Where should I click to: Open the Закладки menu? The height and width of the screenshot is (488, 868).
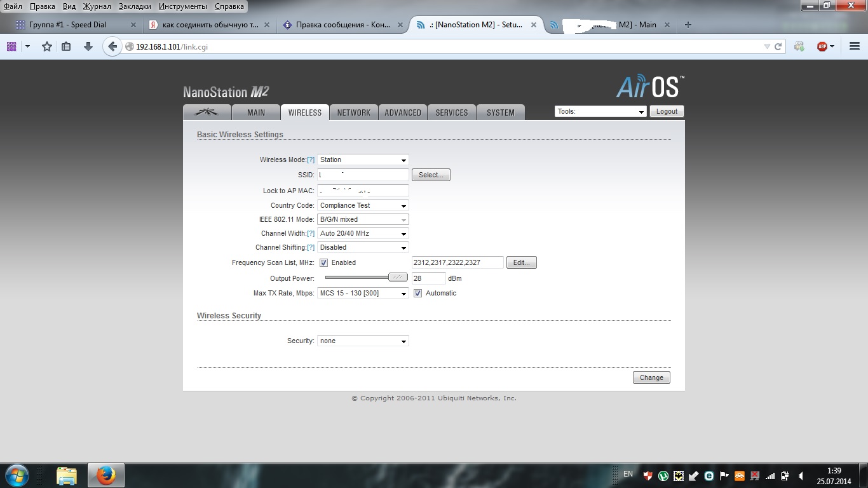(x=135, y=6)
